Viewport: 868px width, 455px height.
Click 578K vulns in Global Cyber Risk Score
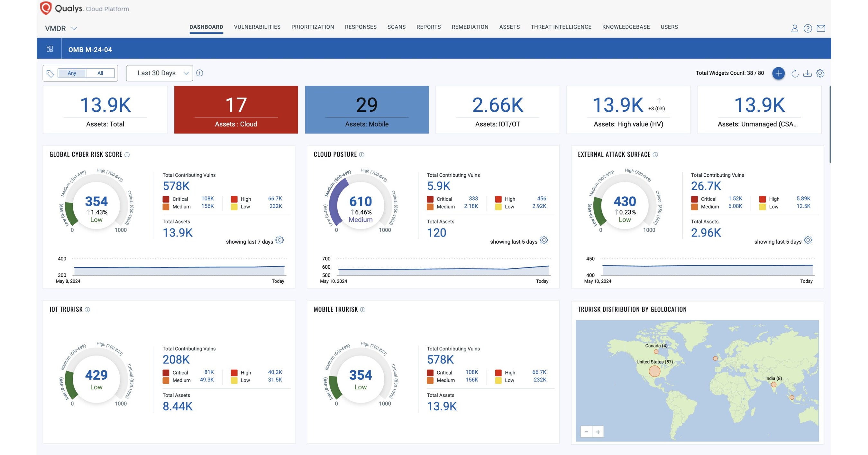coord(176,186)
